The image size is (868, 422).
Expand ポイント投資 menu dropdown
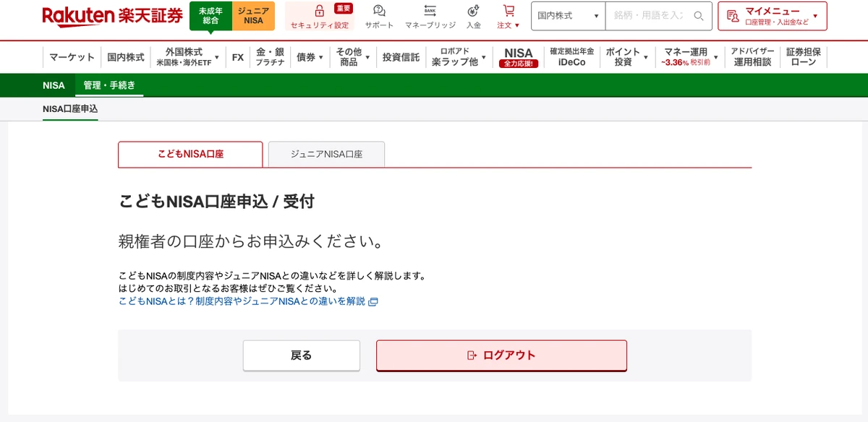pos(626,57)
